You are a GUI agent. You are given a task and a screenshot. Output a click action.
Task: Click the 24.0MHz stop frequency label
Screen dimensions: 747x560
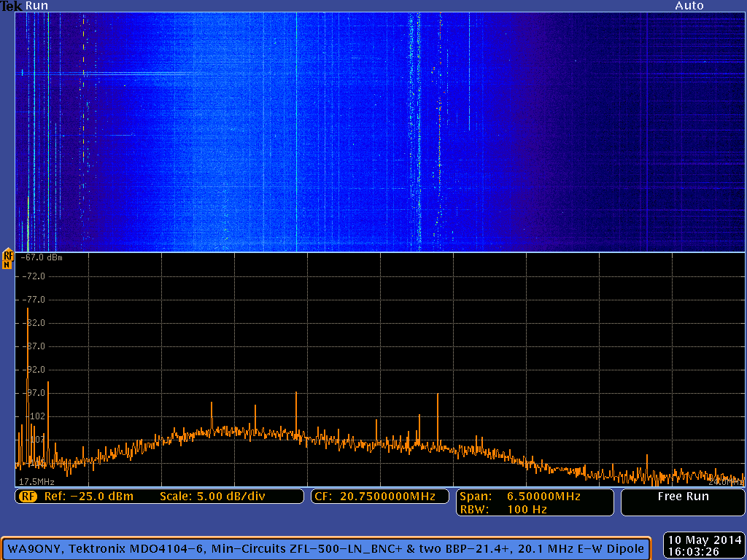tap(725, 482)
